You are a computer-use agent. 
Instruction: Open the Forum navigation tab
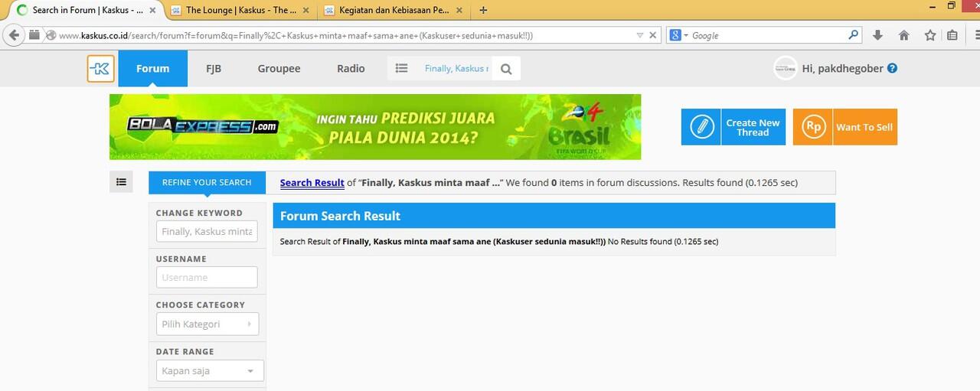152,68
